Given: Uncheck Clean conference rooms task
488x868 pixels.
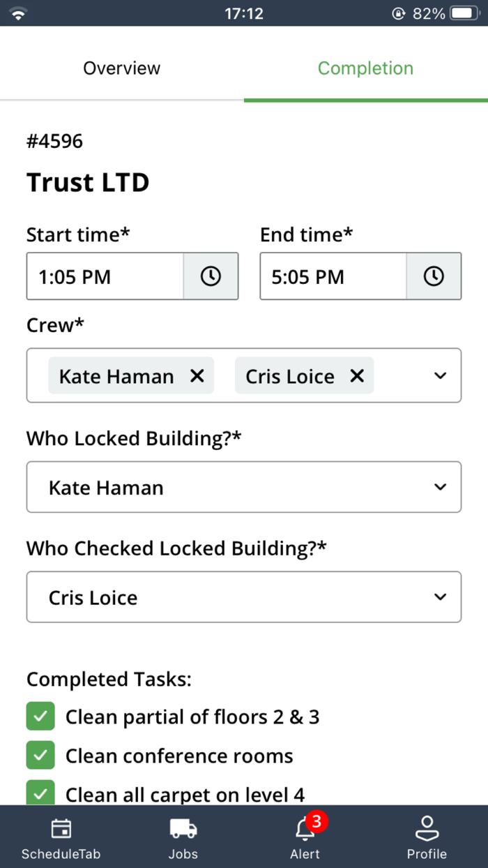Looking at the screenshot, I should pos(40,755).
